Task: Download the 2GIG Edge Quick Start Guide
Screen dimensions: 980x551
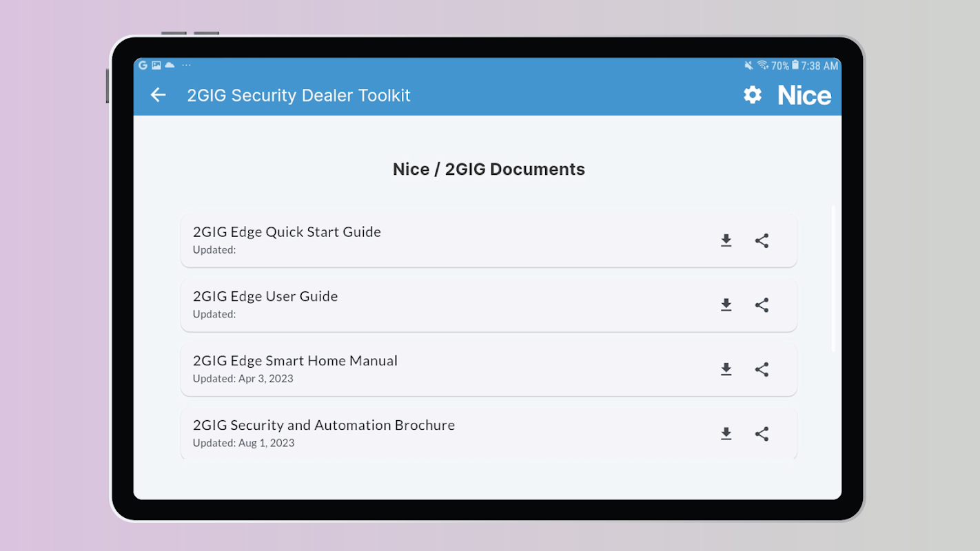Action: click(x=726, y=240)
